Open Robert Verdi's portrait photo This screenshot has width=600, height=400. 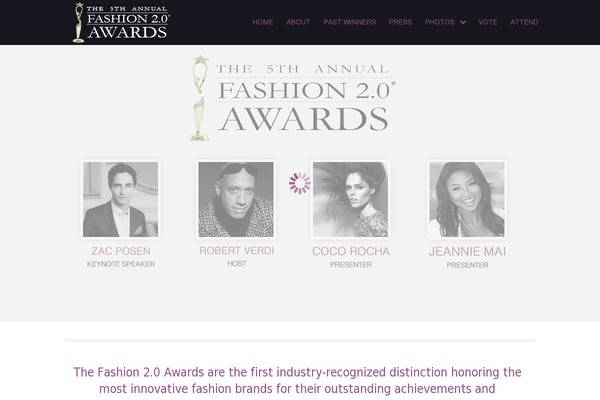(236, 199)
